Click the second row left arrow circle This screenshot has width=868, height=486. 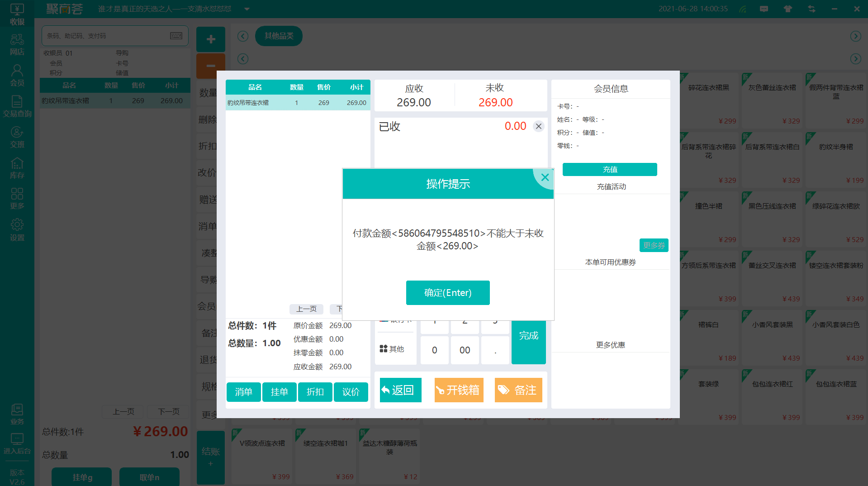pyautogui.click(x=243, y=59)
